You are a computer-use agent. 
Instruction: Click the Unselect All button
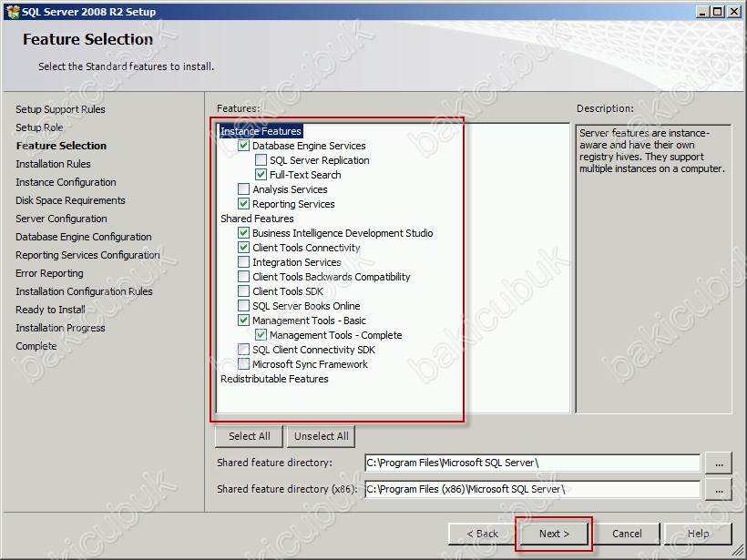(x=321, y=436)
